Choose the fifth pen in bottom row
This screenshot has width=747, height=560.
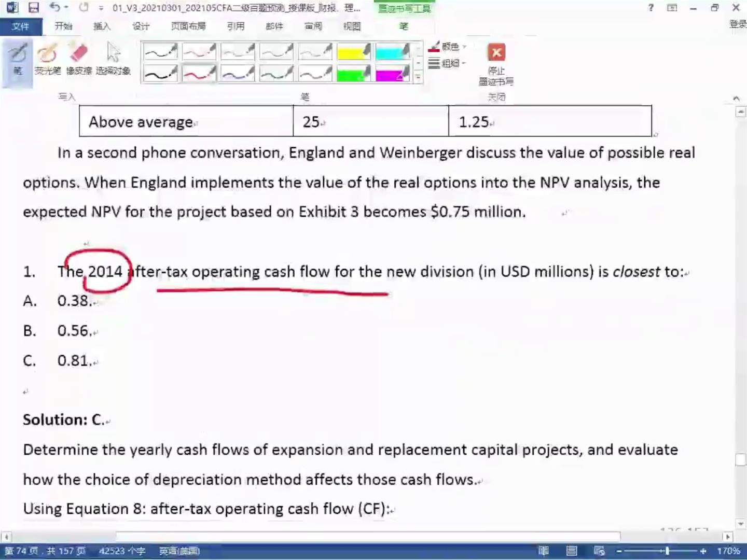(315, 73)
